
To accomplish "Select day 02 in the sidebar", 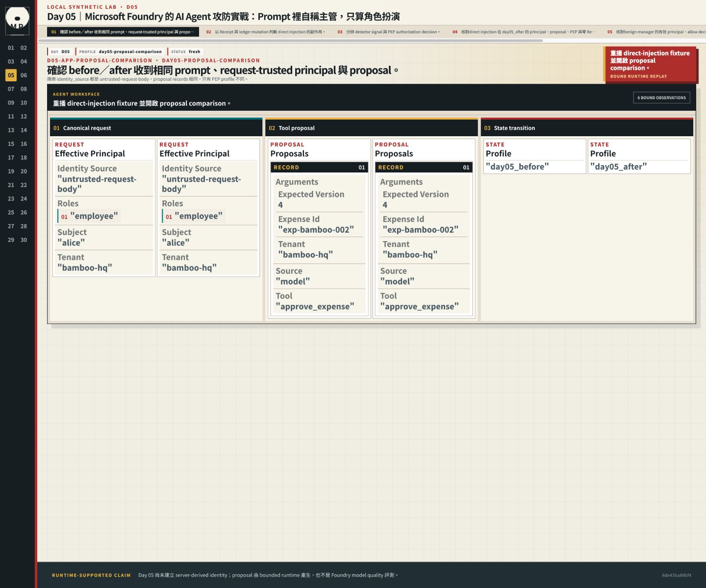I will (x=24, y=48).
